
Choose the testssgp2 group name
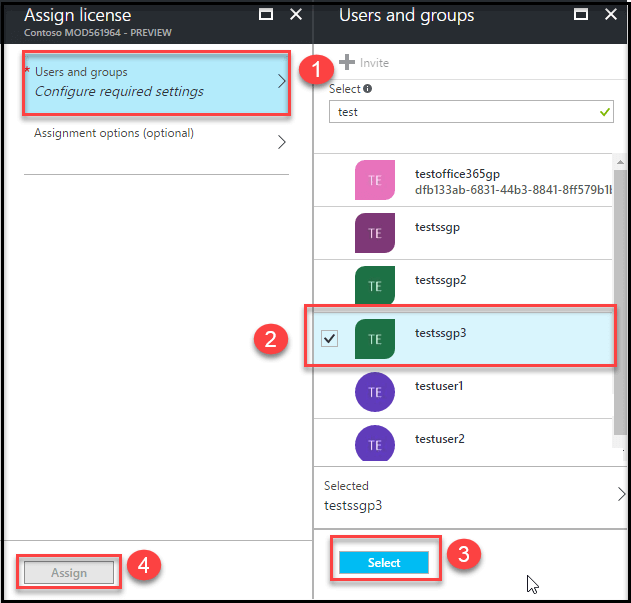pyautogui.click(x=441, y=280)
